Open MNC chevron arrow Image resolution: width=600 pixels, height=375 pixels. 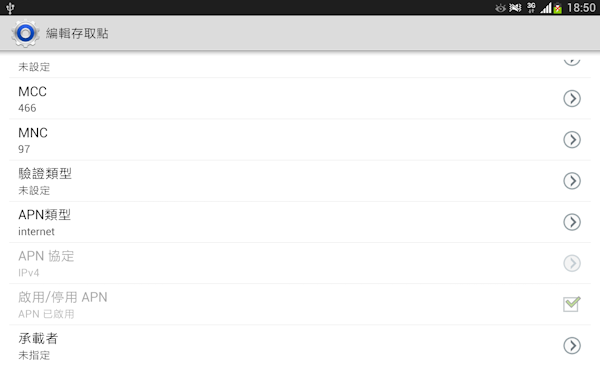pyautogui.click(x=572, y=140)
